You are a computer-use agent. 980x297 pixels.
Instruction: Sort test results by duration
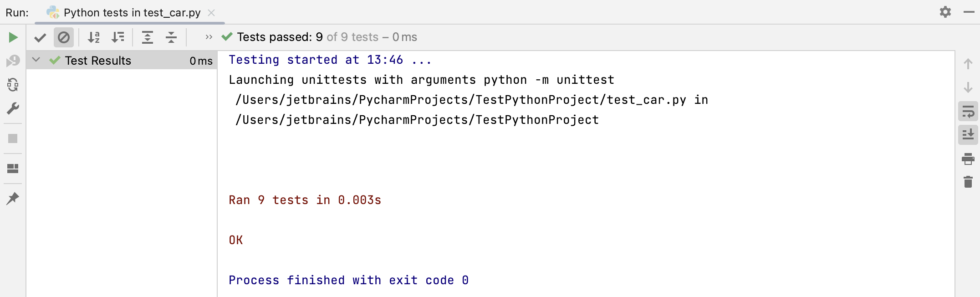[x=118, y=37]
